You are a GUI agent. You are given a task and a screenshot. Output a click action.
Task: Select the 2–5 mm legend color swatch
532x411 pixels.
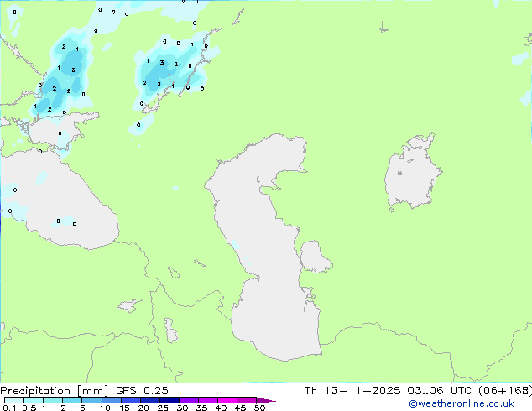72,400
